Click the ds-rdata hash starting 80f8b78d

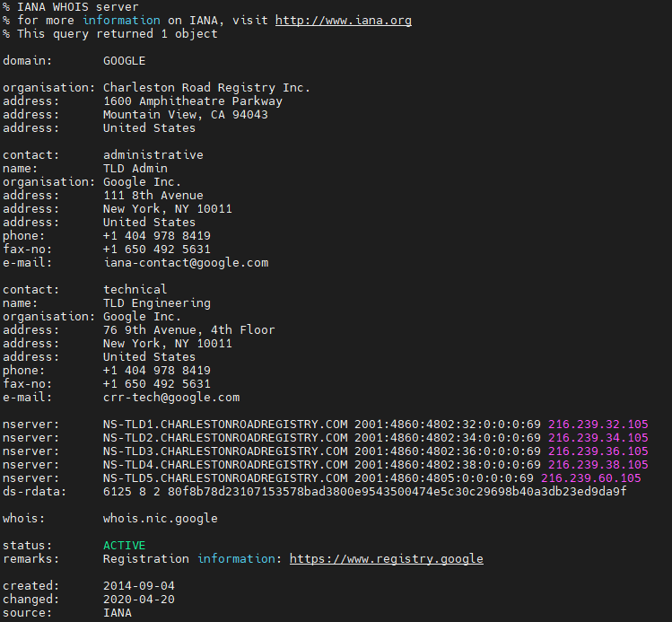pyautogui.click(x=397, y=491)
